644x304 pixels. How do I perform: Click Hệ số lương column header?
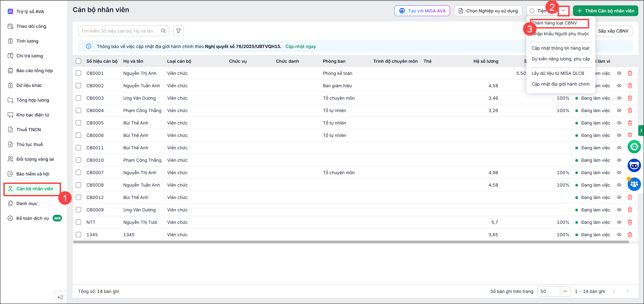486,61
